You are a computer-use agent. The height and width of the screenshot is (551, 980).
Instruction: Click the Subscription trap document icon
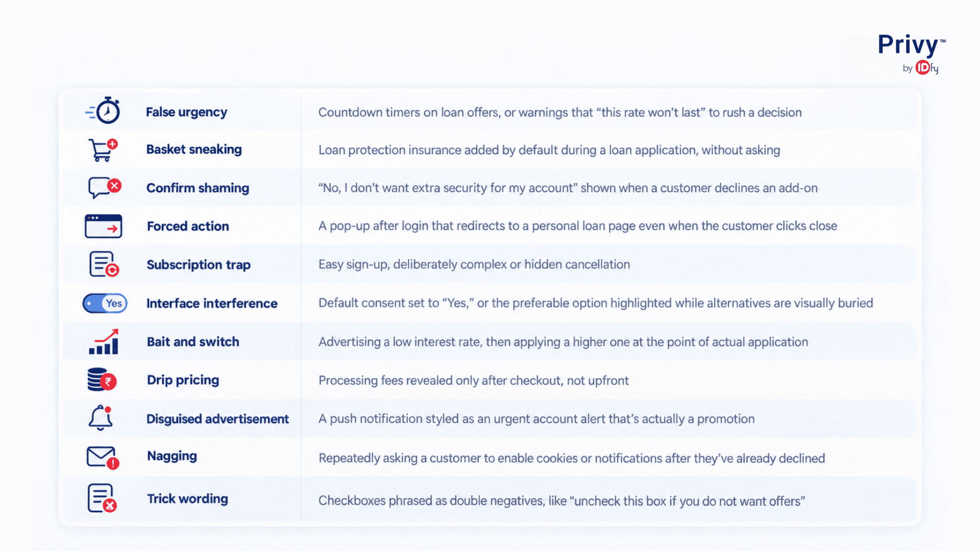[104, 264]
